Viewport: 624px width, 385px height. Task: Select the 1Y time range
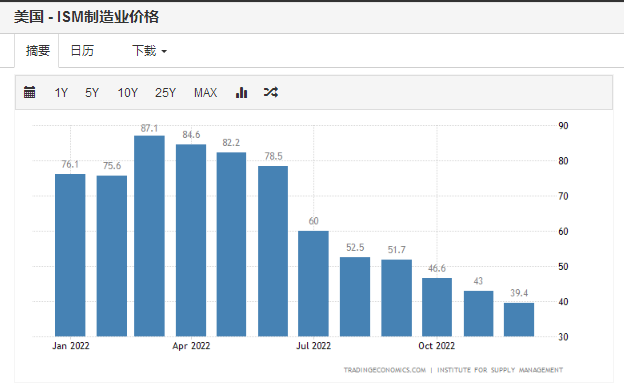(61, 93)
